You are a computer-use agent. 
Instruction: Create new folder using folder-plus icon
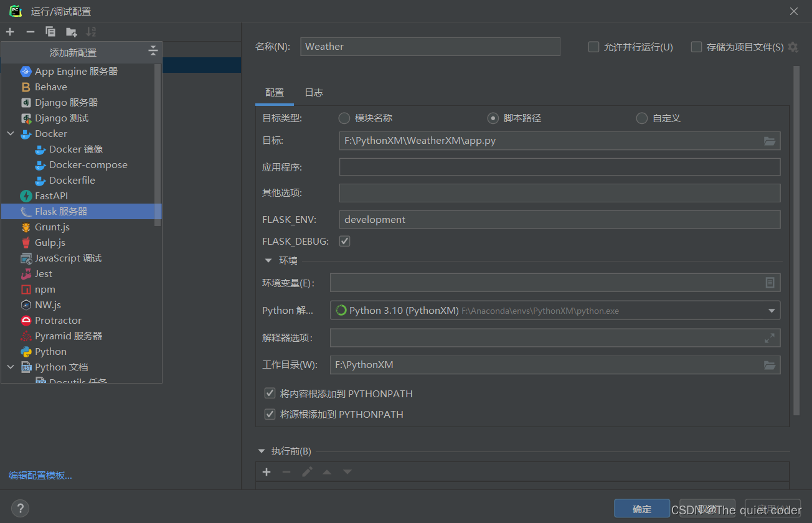71,32
